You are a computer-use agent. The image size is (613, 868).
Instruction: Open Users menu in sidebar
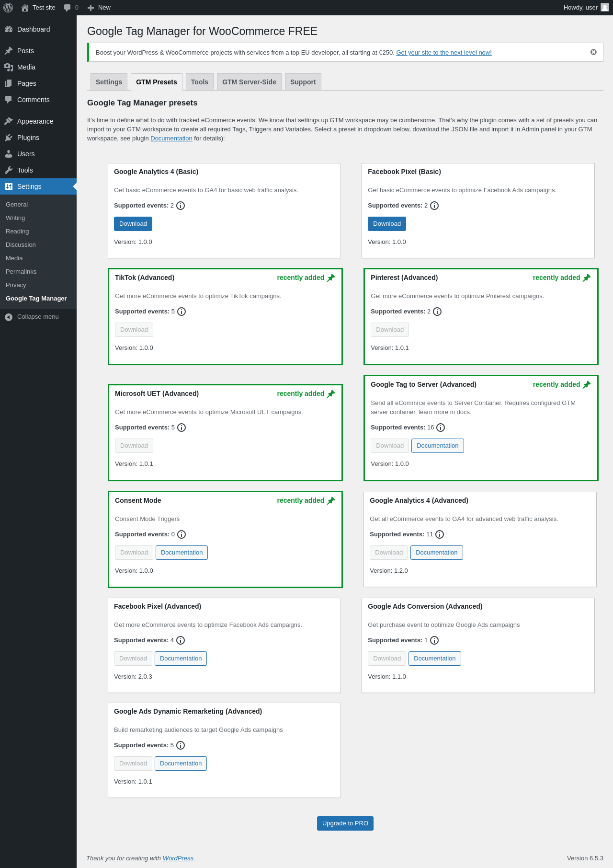click(x=38, y=154)
